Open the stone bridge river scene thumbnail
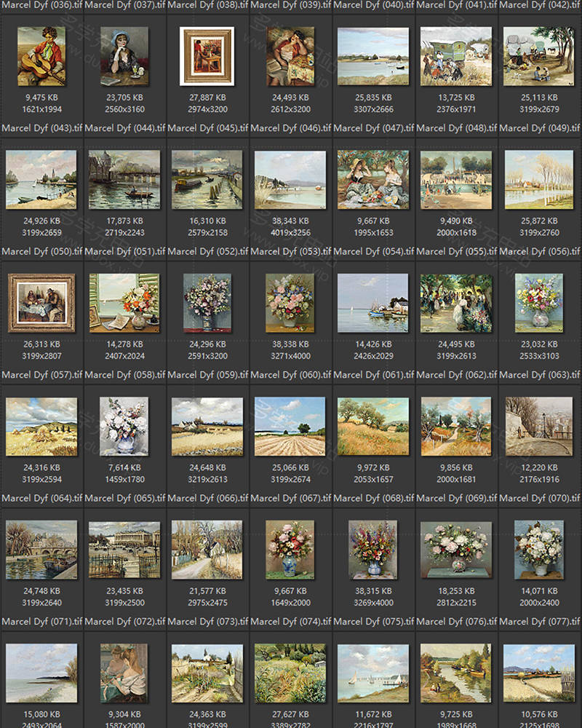 pos(41,550)
